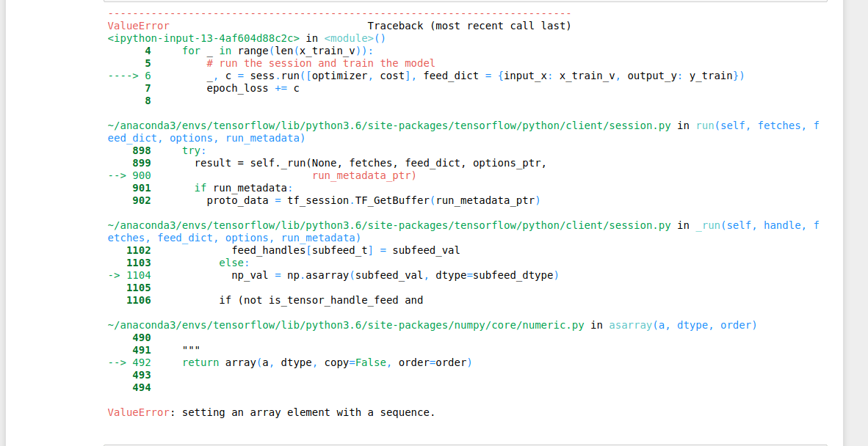Screen dimensions: 868x446
Task: Click the arrow marker '--> 900'
Action: [x=129, y=176]
